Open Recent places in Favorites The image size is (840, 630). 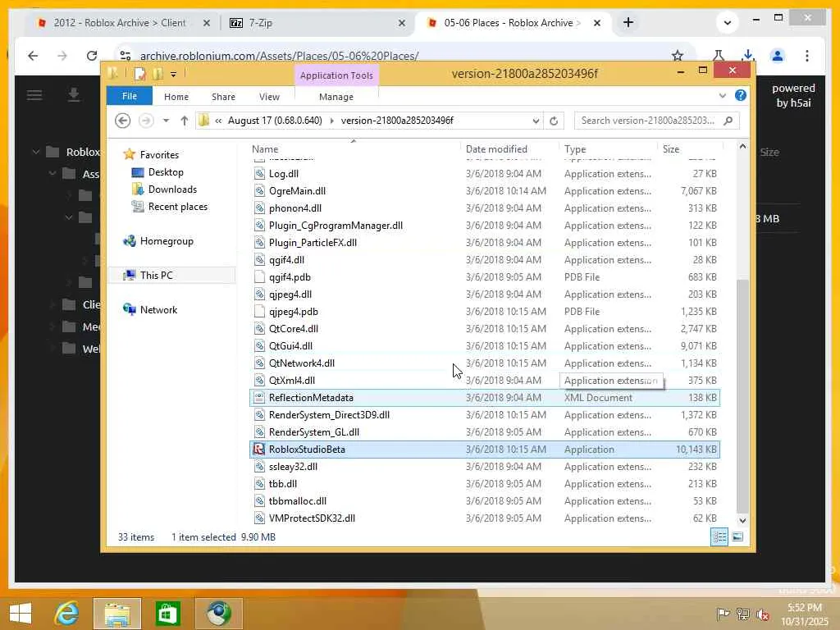[x=177, y=207]
